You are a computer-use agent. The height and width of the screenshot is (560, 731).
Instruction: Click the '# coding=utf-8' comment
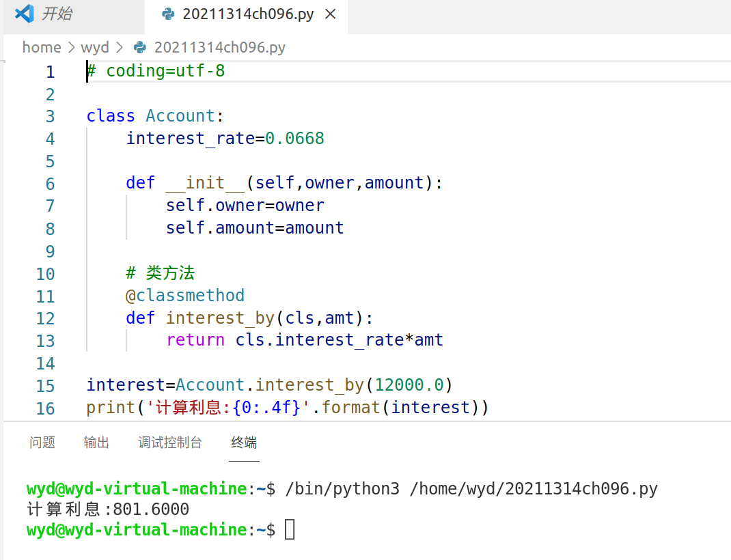[x=156, y=71]
